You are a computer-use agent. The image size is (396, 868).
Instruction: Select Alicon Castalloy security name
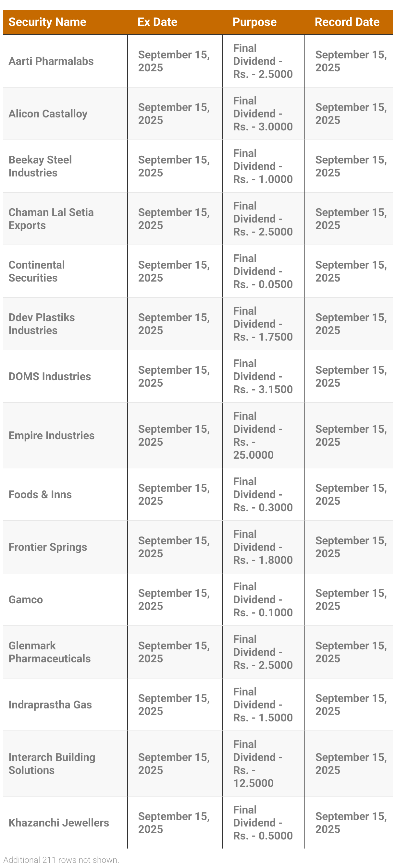coord(48,114)
